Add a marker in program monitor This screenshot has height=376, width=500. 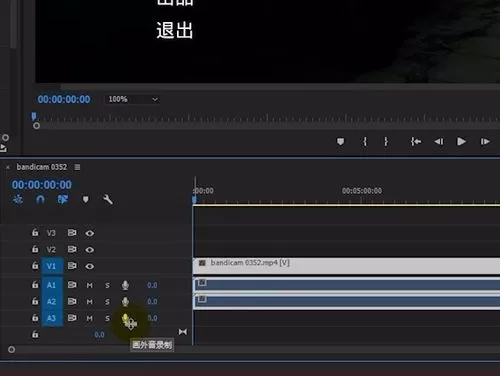click(340, 142)
